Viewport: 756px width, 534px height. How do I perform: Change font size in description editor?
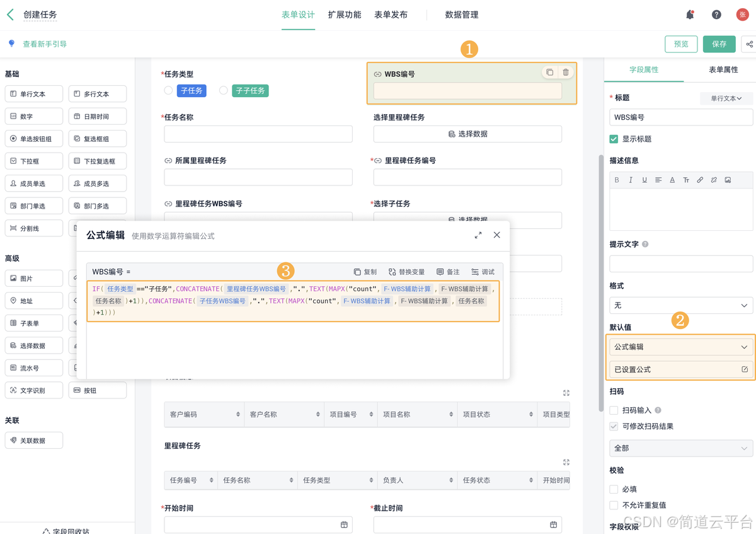pos(686,180)
